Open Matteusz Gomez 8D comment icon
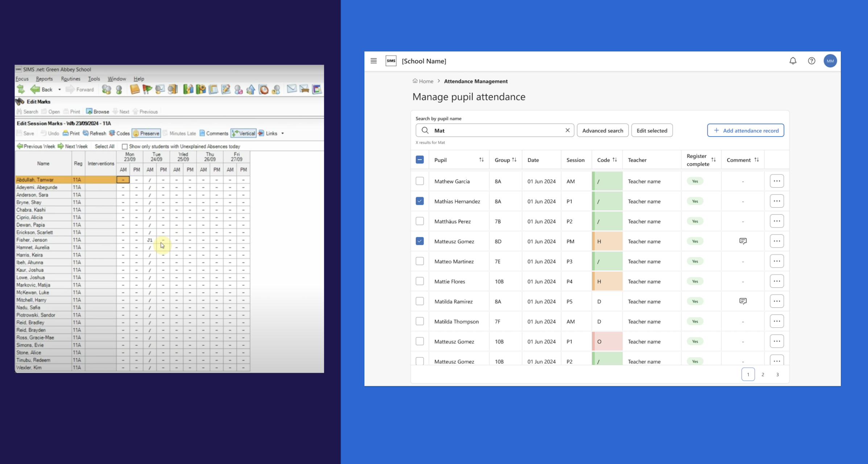 tap(743, 241)
